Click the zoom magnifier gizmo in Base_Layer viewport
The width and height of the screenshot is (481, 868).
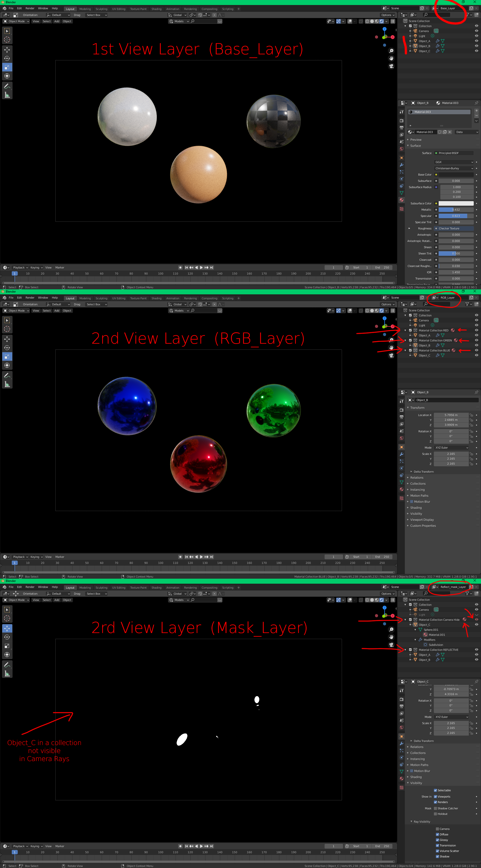click(x=391, y=51)
